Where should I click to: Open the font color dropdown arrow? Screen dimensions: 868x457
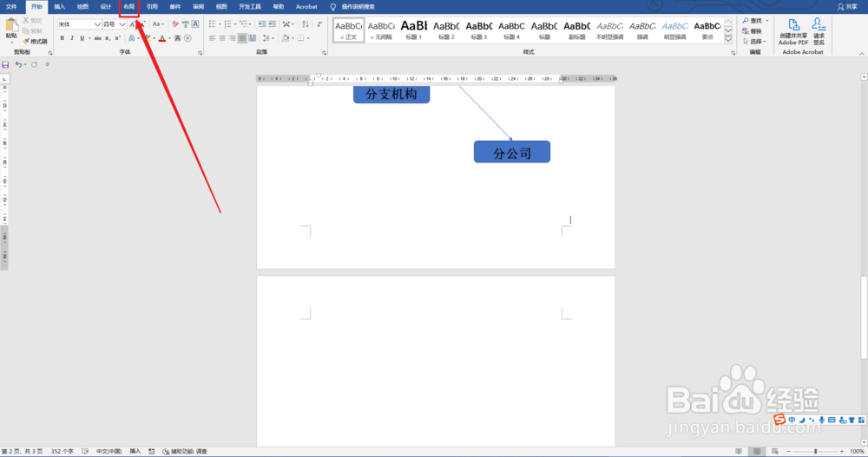(169, 38)
